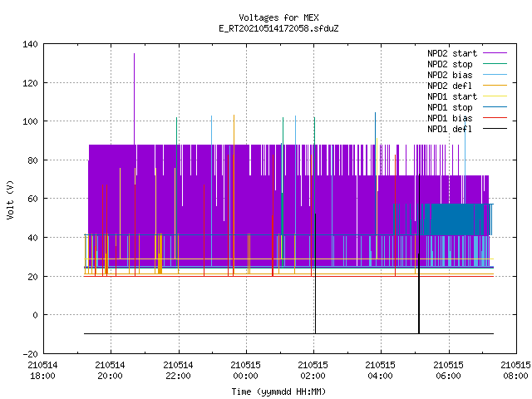This screenshot has height=399, width=532.
Task: Click the orange NPD2 defl legend line
Action: click(x=495, y=85)
